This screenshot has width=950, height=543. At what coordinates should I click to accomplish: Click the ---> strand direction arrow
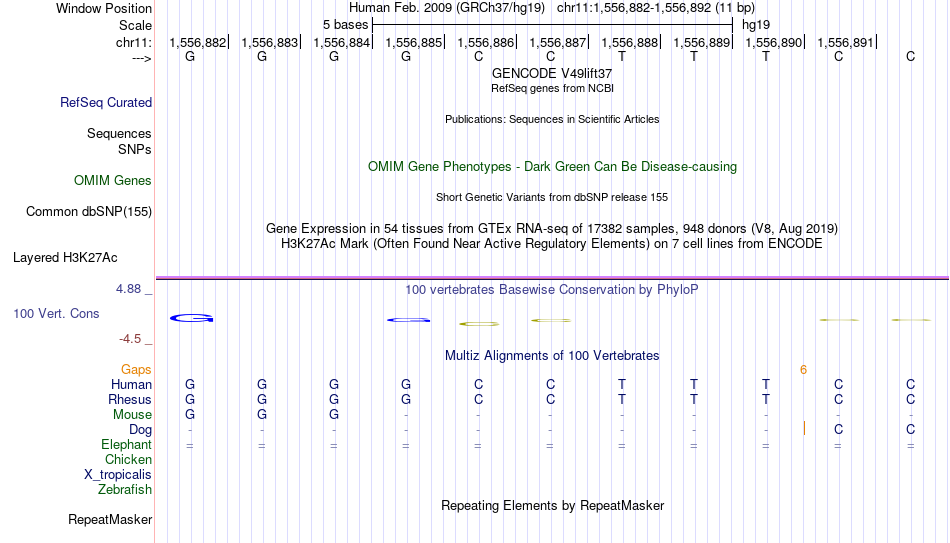pyautogui.click(x=142, y=59)
